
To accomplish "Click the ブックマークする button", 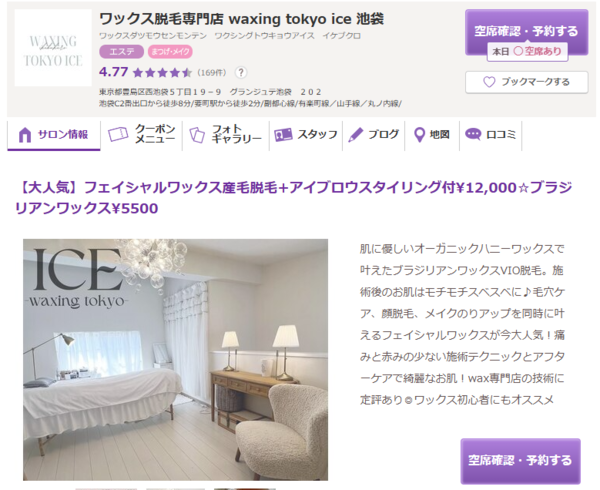I will pyautogui.click(x=527, y=82).
